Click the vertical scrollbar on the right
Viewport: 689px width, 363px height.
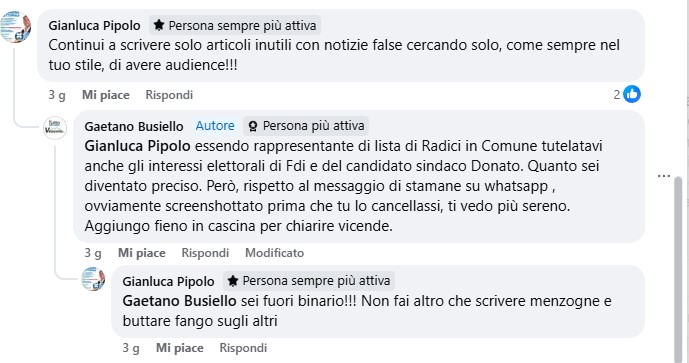click(678, 268)
